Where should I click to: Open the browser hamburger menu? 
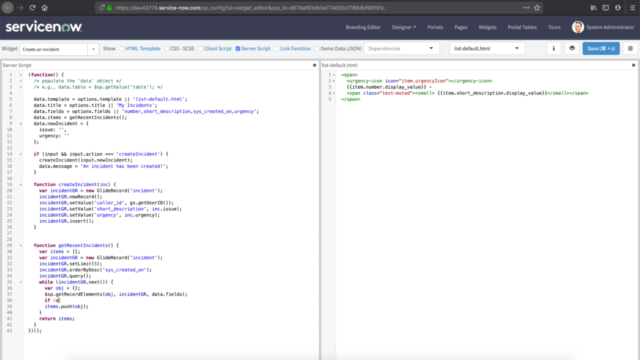tap(632, 8)
